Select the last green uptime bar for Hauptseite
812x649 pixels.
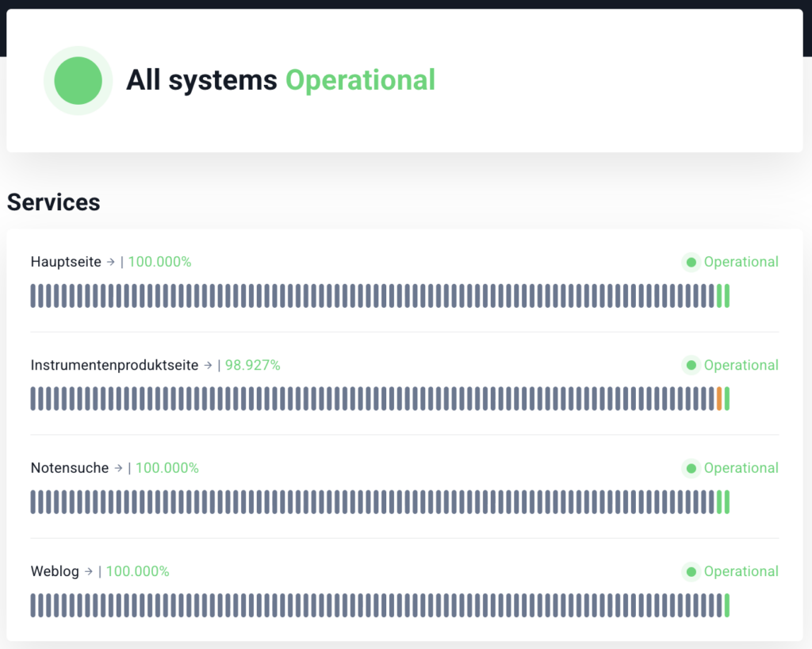[x=727, y=295]
